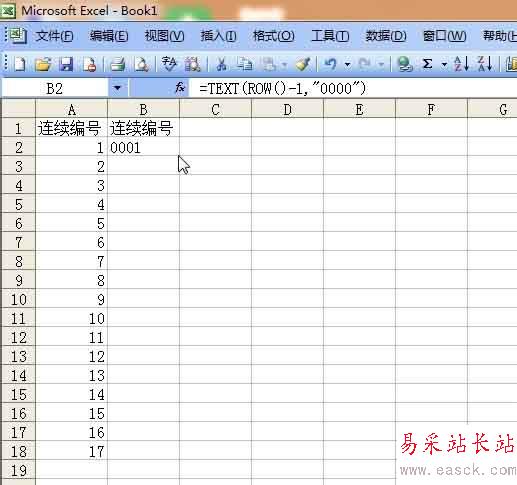Image resolution: width=517 pixels, height=485 pixels.
Task: Click the Insert Function fx icon
Action: [x=180, y=88]
